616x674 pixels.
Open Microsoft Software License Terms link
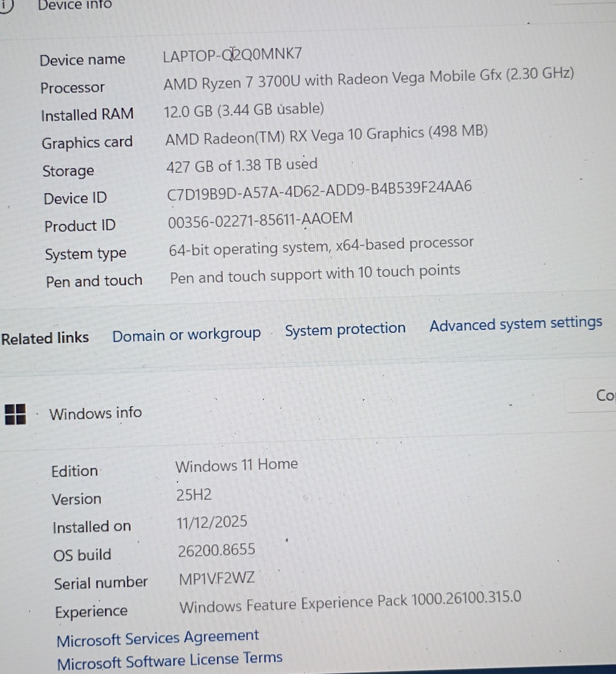169,660
